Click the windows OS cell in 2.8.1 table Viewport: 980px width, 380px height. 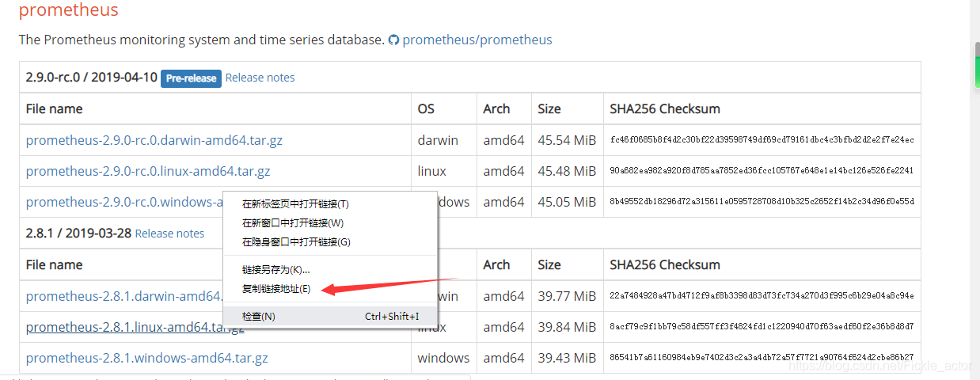pyautogui.click(x=443, y=358)
